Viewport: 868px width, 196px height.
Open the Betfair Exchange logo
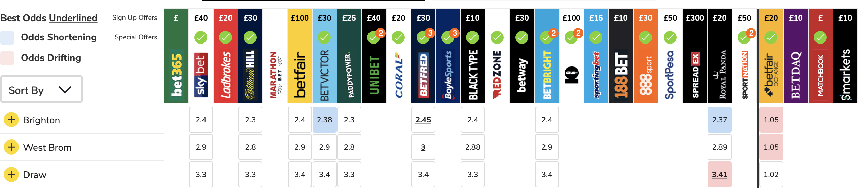tap(771, 75)
